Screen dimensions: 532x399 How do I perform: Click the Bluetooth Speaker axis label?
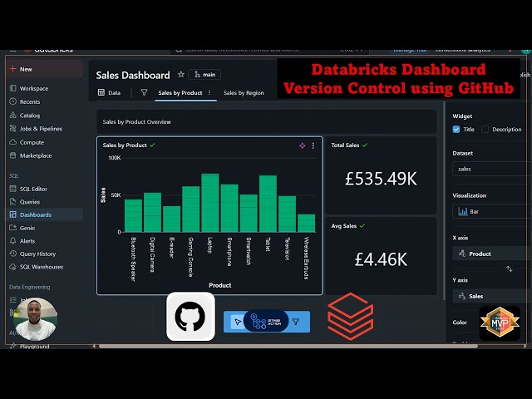pos(133,259)
